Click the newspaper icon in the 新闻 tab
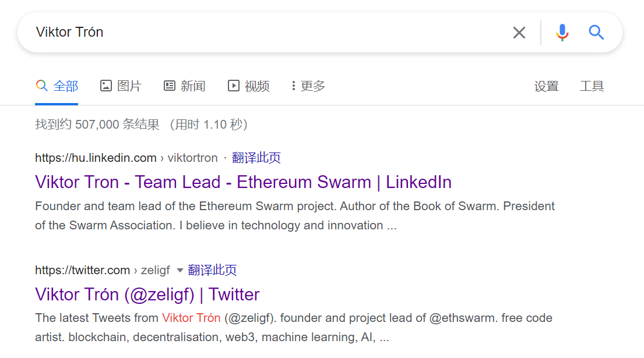Viewport: 644px width, 358px height. coord(170,86)
